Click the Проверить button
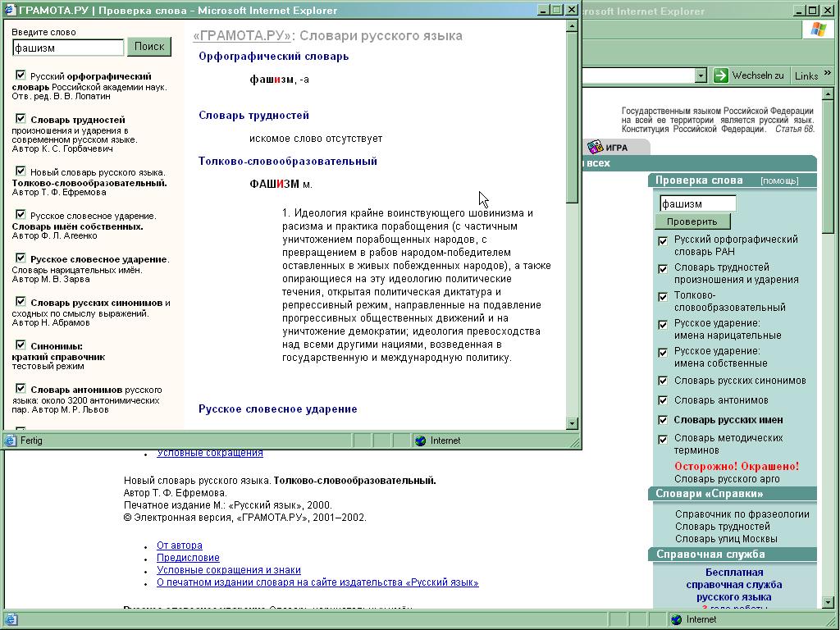Screen dimensions: 840x630 point(692,221)
